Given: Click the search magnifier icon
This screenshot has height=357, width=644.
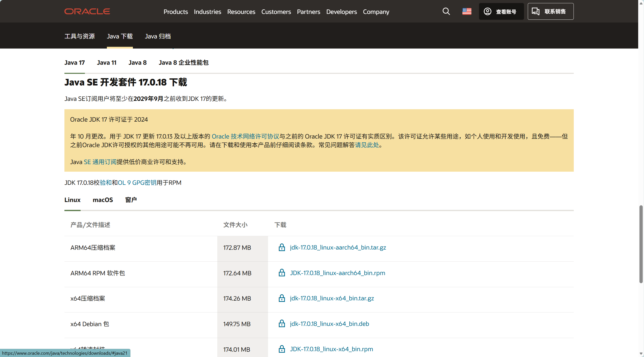Looking at the screenshot, I should tap(446, 11).
